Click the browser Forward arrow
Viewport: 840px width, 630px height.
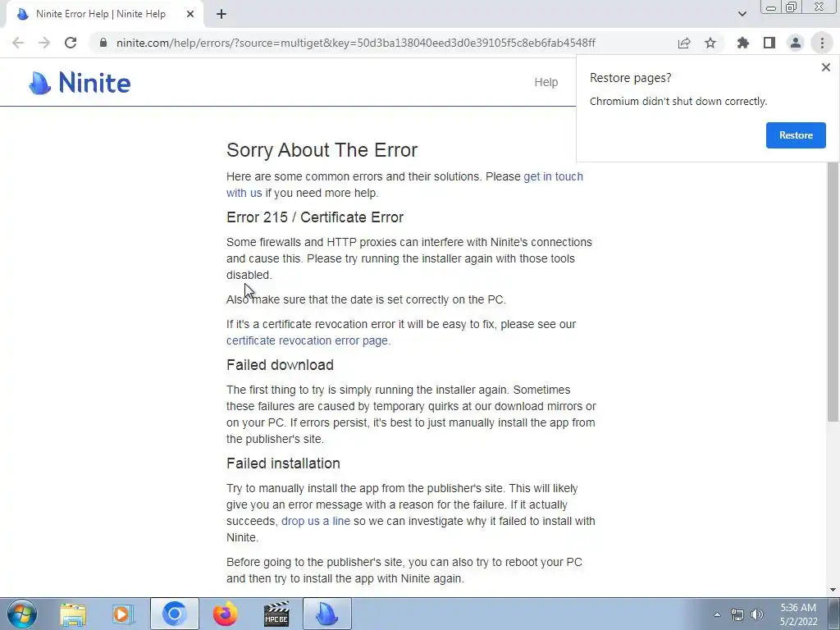click(44, 43)
